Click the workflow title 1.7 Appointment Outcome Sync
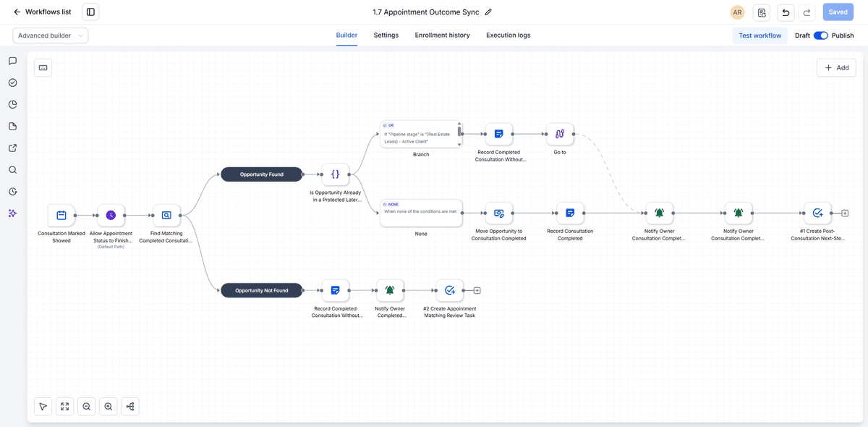Image resolution: width=868 pixels, height=427 pixels. point(426,12)
